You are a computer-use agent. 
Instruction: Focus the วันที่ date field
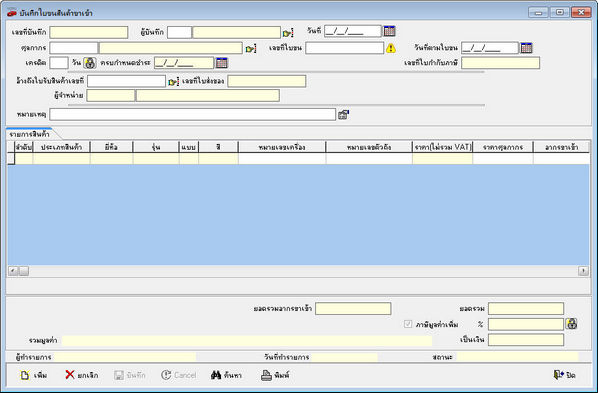(x=353, y=31)
